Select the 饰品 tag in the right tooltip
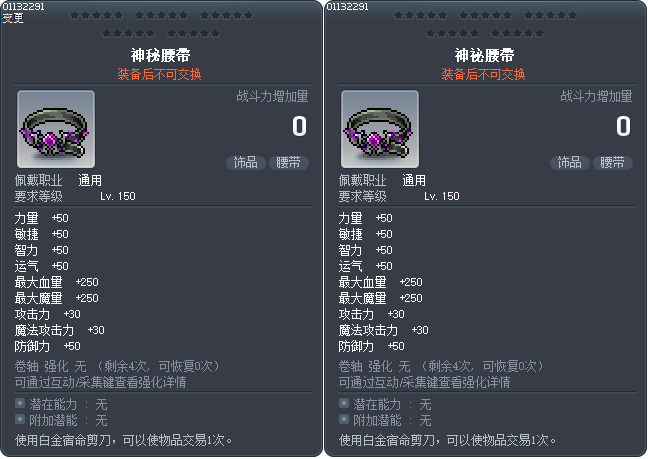648x459 pixels. pyautogui.click(x=569, y=162)
